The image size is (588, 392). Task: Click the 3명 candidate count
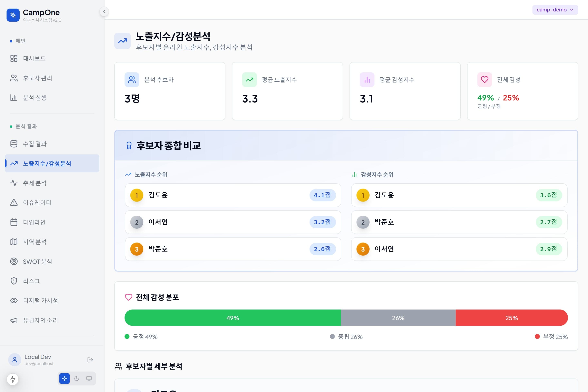132,99
